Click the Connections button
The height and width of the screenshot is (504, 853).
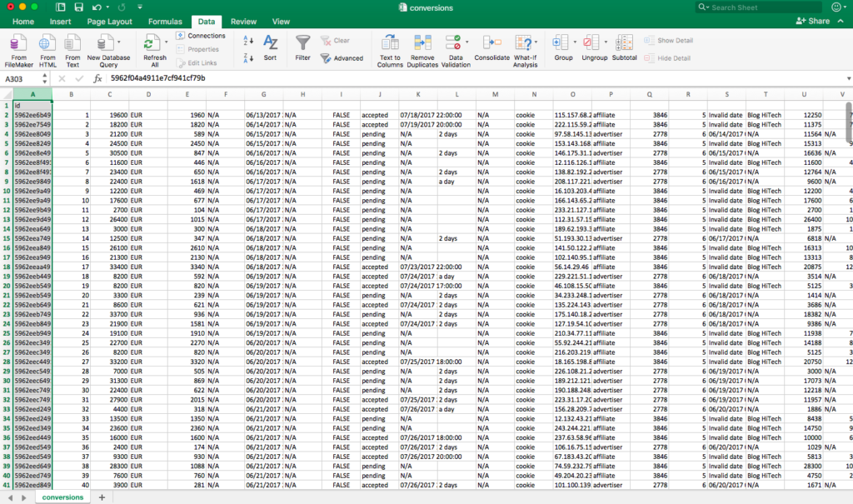tap(202, 36)
